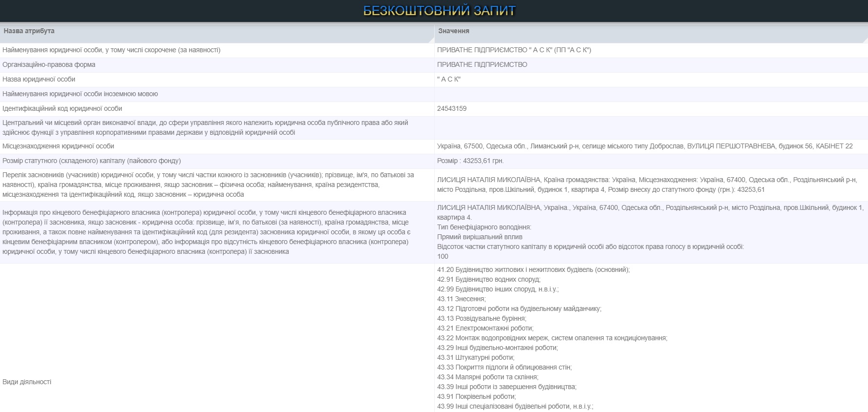This screenshot has height=412, width=868.
Task: Click the identification code 24543159
Action: click(x=452, y=108)
